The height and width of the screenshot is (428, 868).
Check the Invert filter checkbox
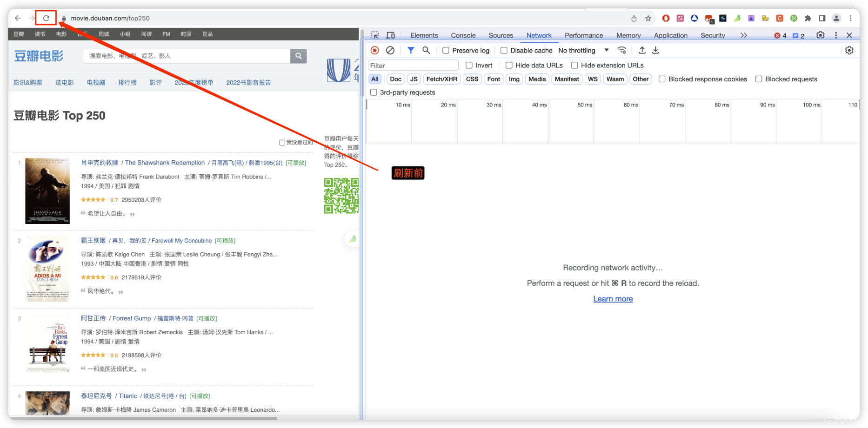(x=469, y=65)
